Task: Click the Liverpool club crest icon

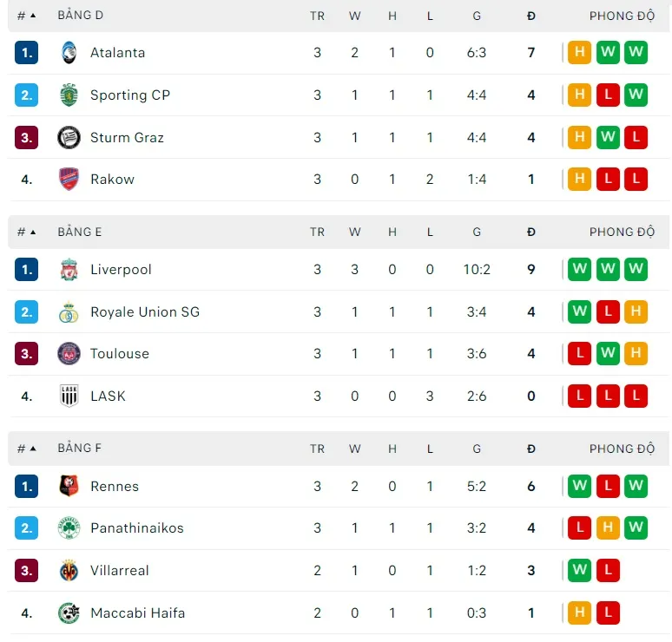Action: pyautogui.click(x=69, y=270)
